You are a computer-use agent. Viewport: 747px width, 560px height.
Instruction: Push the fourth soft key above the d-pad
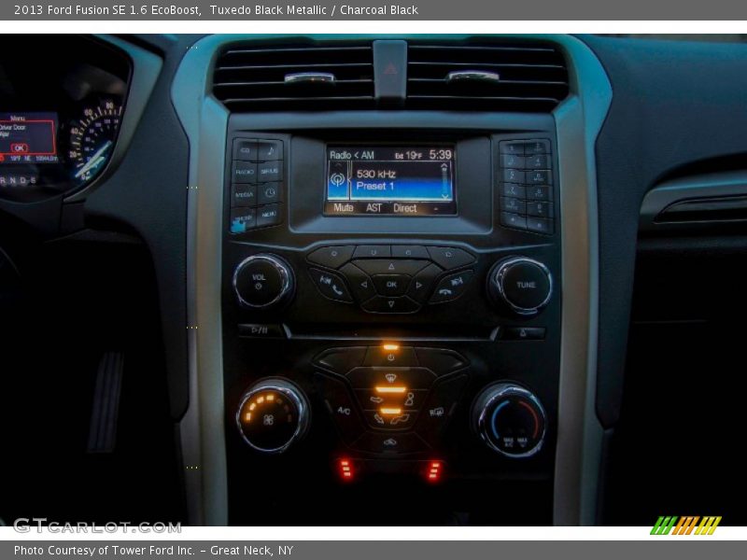pyautogui.click(x=450, y=255)
